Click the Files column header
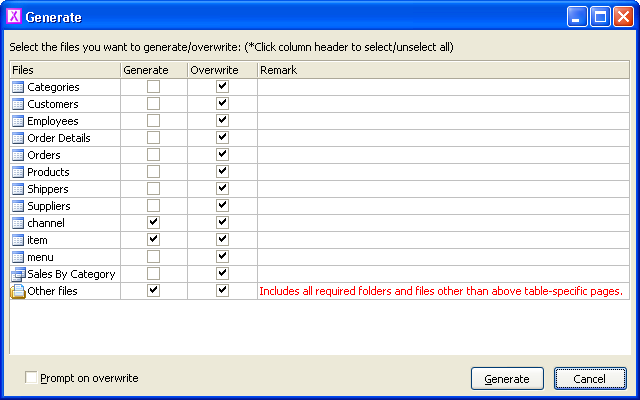Screen dimensions: 640x400 [x=65, y=70]
